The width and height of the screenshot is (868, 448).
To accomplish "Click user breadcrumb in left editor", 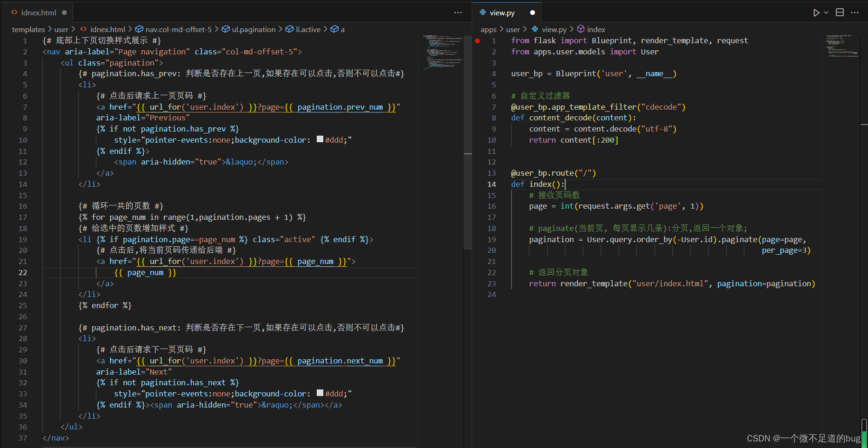I will tap(61, 29).
